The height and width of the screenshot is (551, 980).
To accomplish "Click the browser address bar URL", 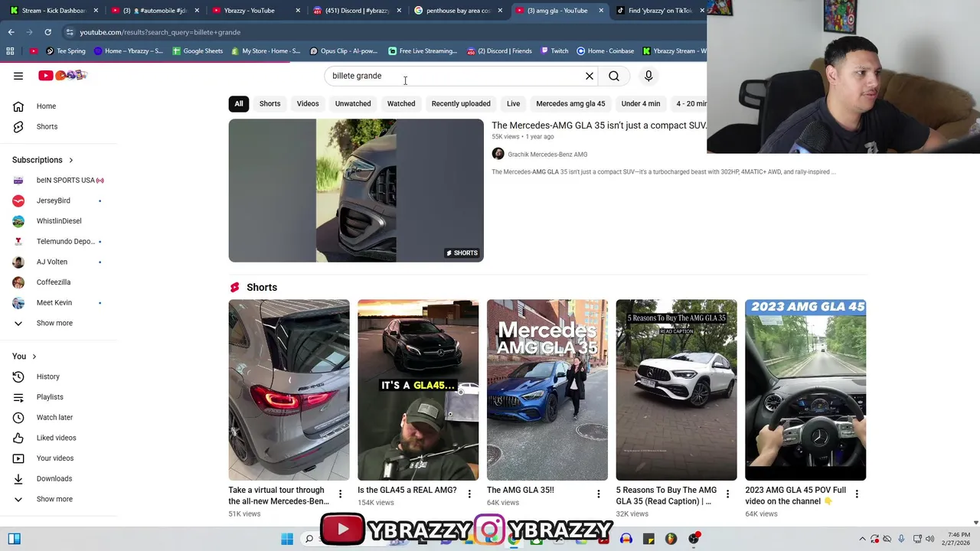I will [x=160, y=32].
